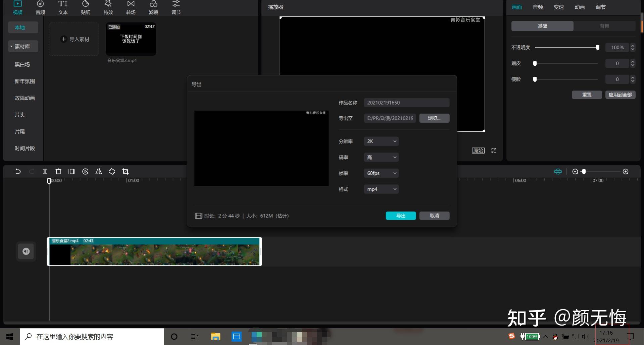
Task: Open the 转场 (Transitions) panel
Action: coord(131,7)
